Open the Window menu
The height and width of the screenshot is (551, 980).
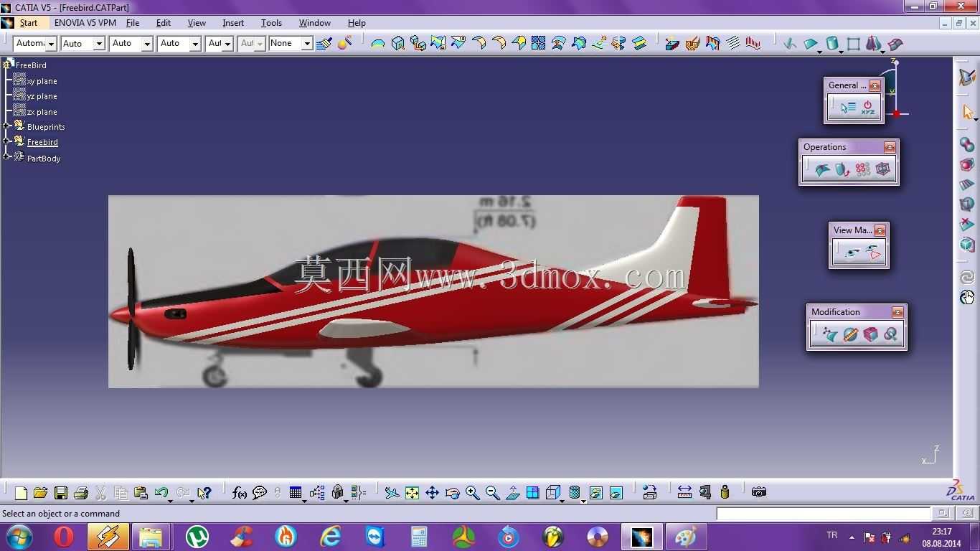[x=315, y=23]
